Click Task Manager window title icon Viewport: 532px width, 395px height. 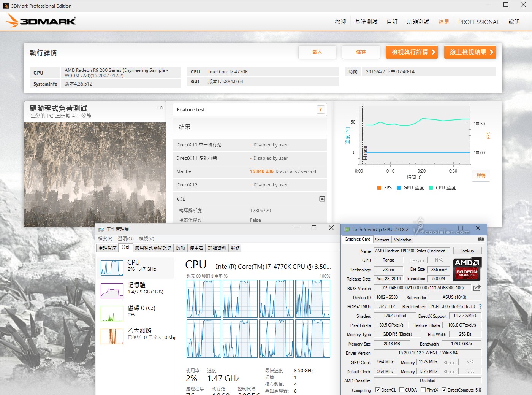(x=101, y=229)
